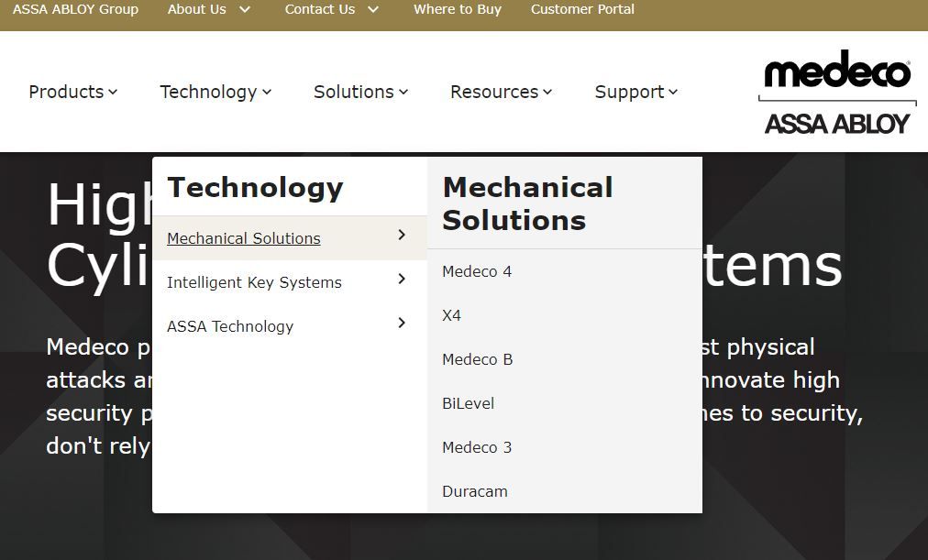The height and width of the screenshot is (560, 928).
Task: Click the Technology panel heading
Action: (255, 189)
